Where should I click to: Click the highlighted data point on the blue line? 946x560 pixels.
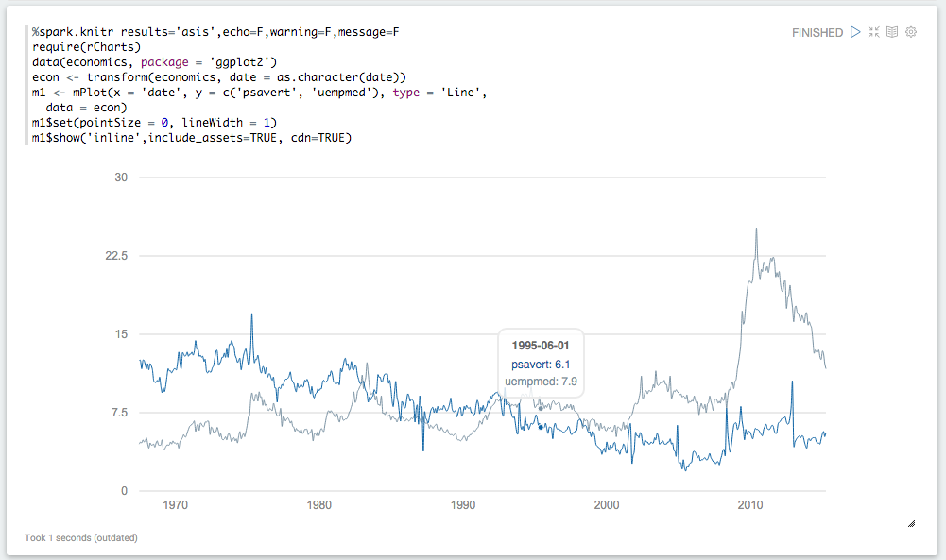[x=541, y=427]
